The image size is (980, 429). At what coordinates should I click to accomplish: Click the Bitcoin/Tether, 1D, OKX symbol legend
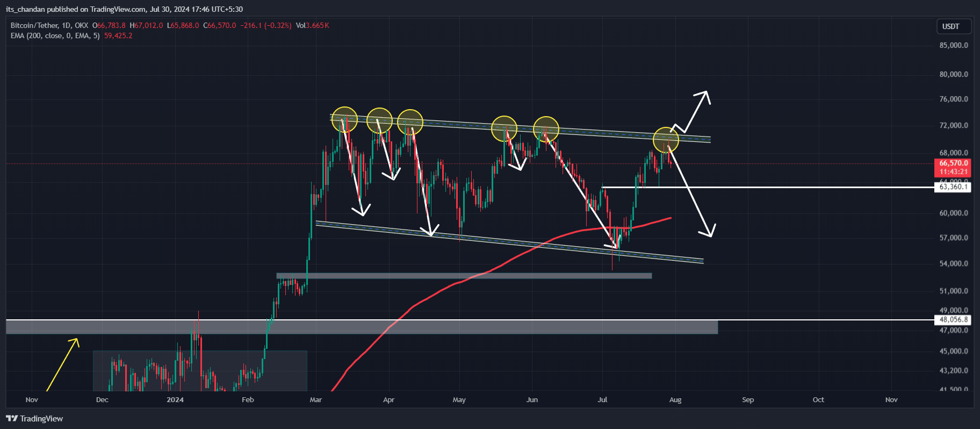(49, 25)
